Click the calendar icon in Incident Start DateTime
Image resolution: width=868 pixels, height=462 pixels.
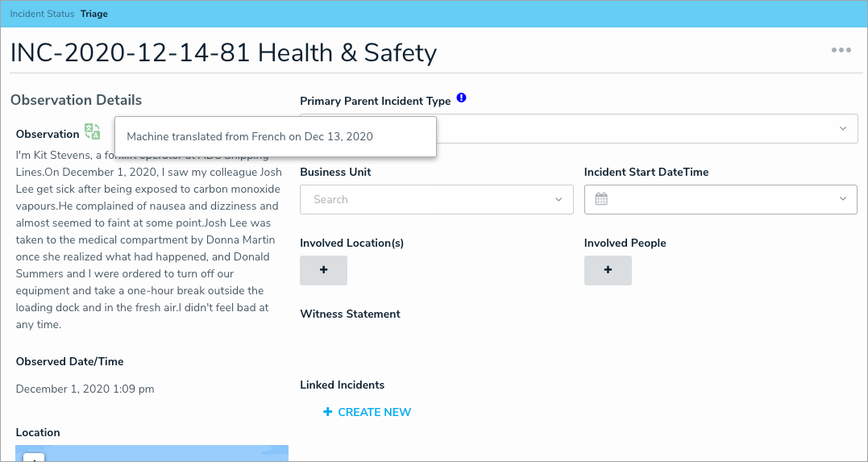(x=601, y=199)
